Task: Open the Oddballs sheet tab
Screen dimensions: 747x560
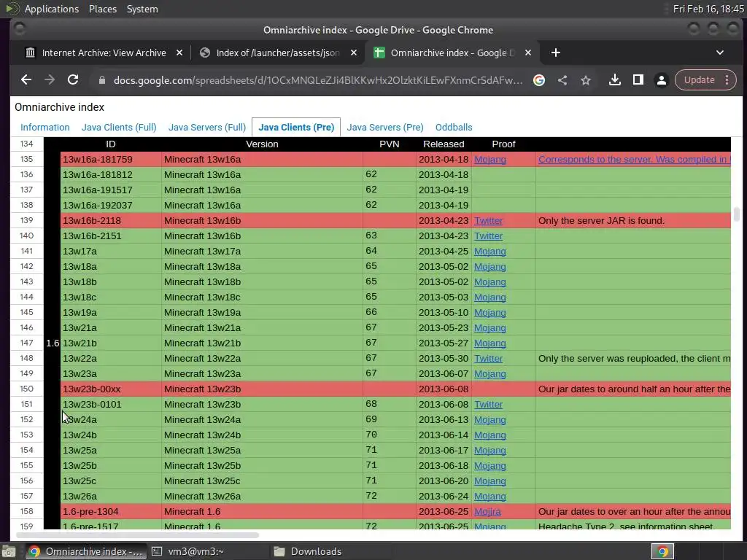Action: 454,127
